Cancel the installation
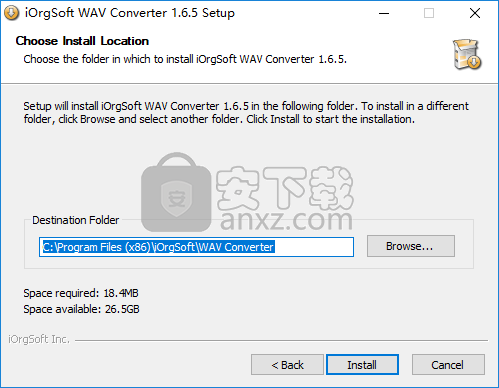The image size is (499, 388). [x=448, y=365]
